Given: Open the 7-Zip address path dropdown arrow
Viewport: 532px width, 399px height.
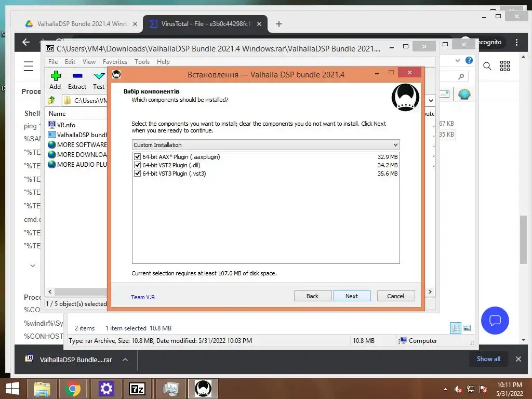Looking at the screenshot, I should [431, 100].
